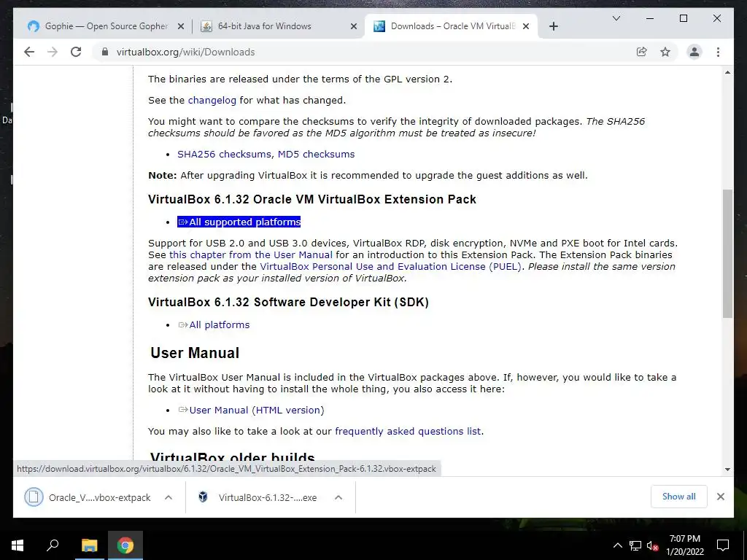Click the VirtualBox icon on the exe download
747x560 pixels.
coord(203,497)
